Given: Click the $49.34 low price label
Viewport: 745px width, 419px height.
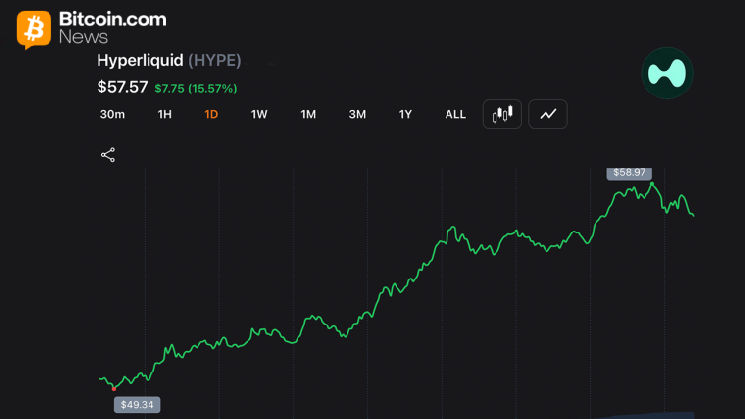Looking at the screenshot, I should click(137, 405).
